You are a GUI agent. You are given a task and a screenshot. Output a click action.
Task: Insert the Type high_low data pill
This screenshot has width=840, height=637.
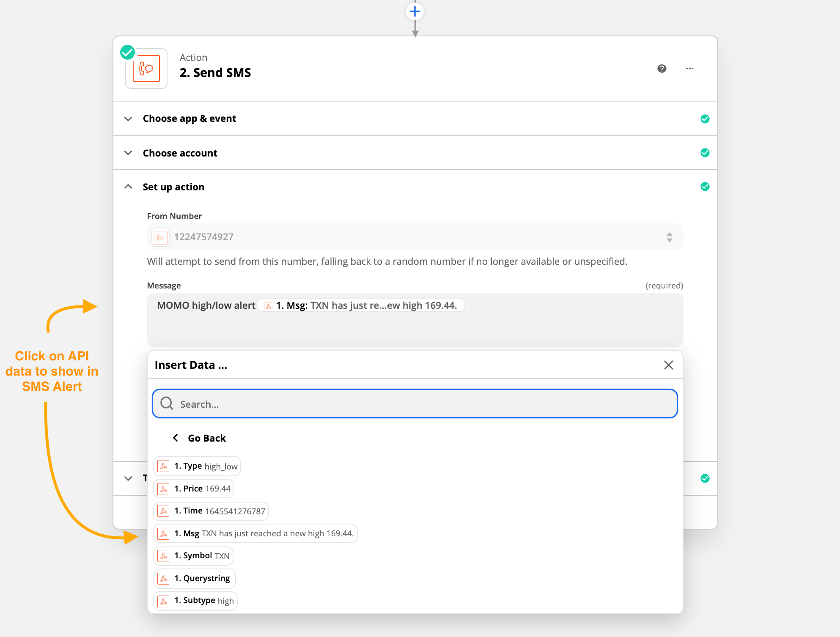click(198, 466)
